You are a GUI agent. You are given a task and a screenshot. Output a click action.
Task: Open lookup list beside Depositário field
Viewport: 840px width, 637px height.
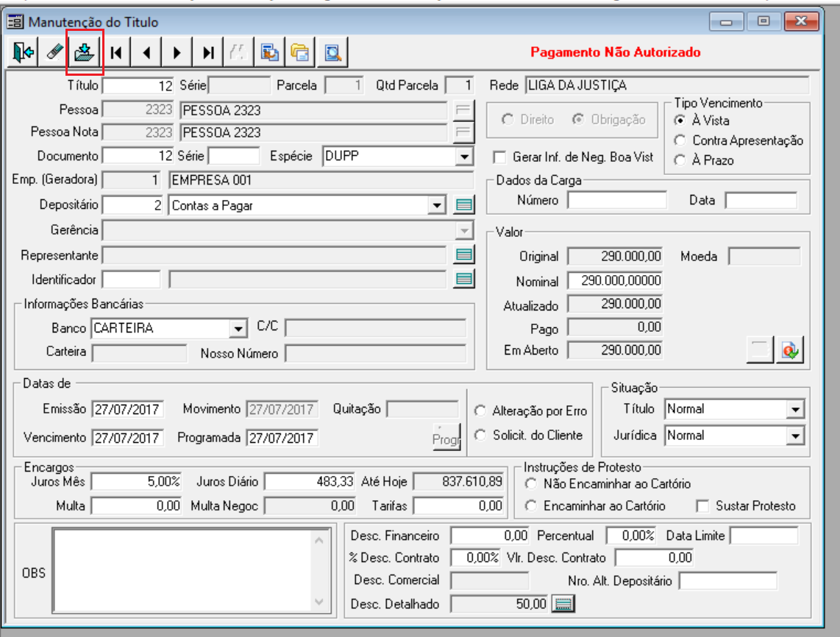click(x=464, y=205)
